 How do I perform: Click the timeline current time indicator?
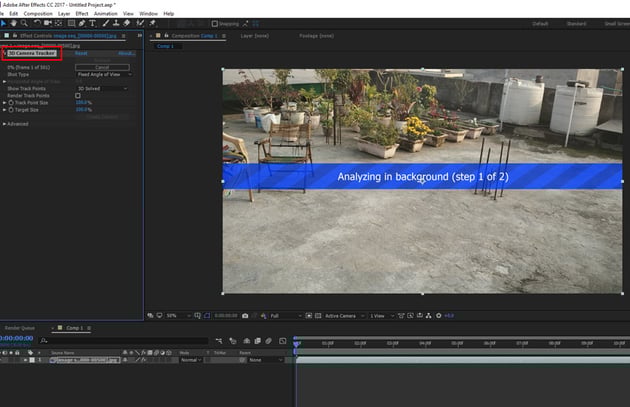(297, 344)
